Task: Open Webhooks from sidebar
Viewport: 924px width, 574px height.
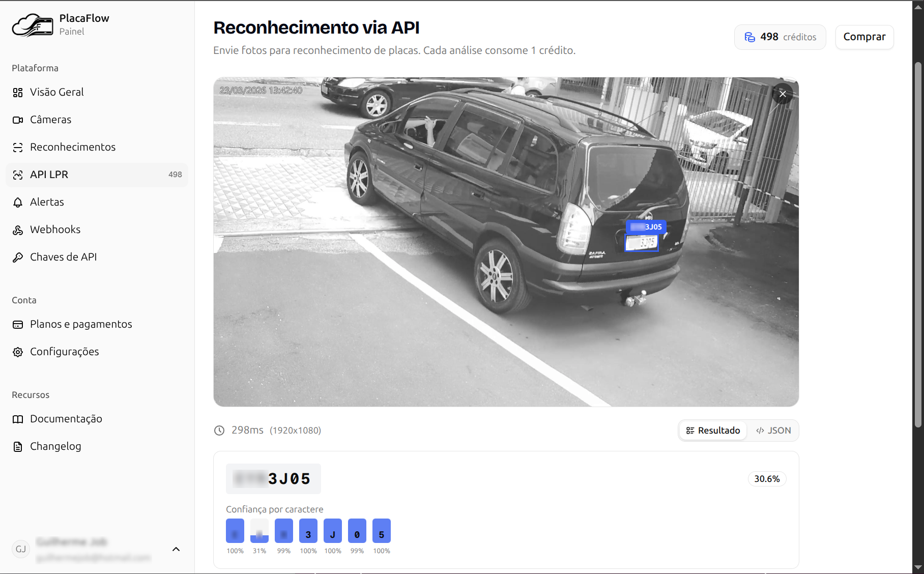Action: coord(55,229)
